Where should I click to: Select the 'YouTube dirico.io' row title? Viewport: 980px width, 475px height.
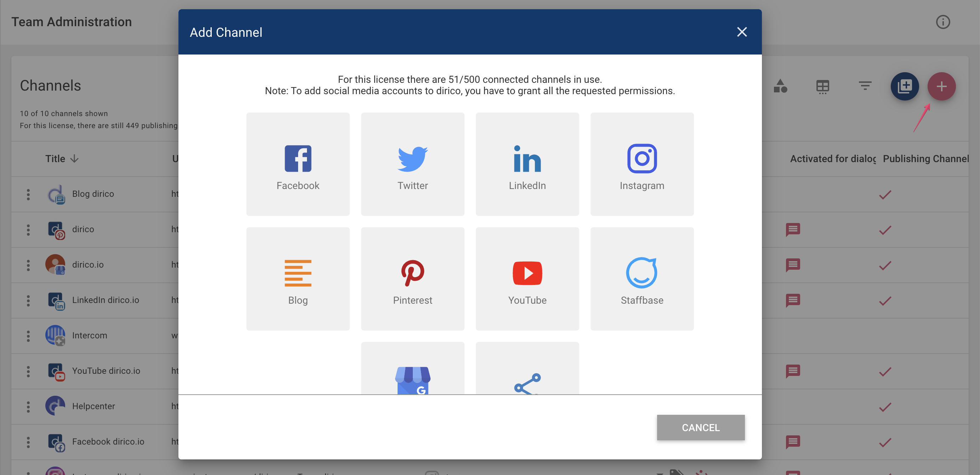pyautogui.click(x=106, y=371)
